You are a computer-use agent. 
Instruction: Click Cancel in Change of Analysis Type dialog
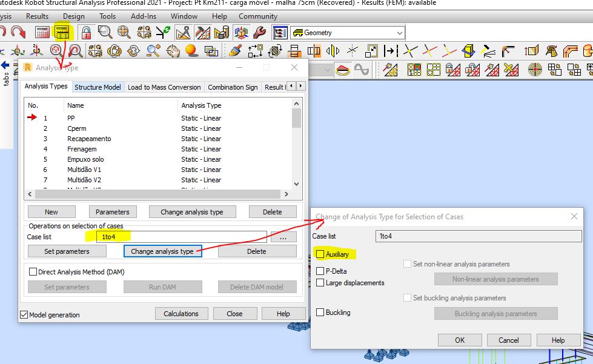coord(509,340)
